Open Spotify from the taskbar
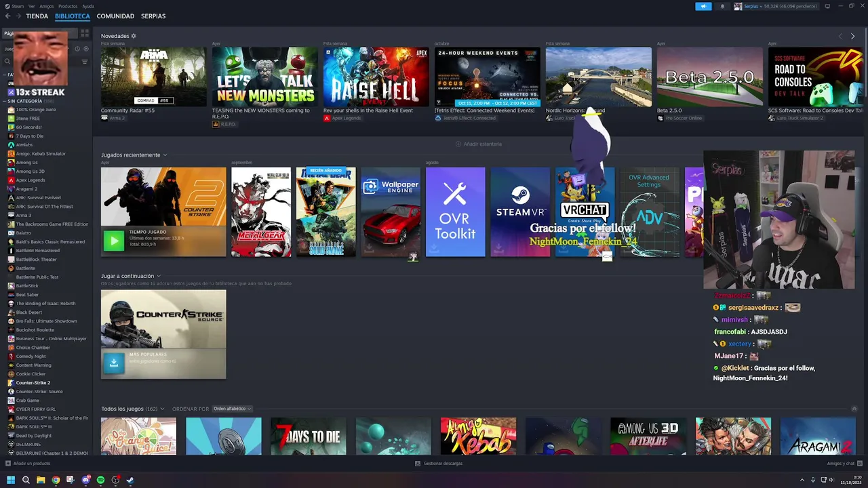Screen dimensions: 868x488 tap(100, 480)
